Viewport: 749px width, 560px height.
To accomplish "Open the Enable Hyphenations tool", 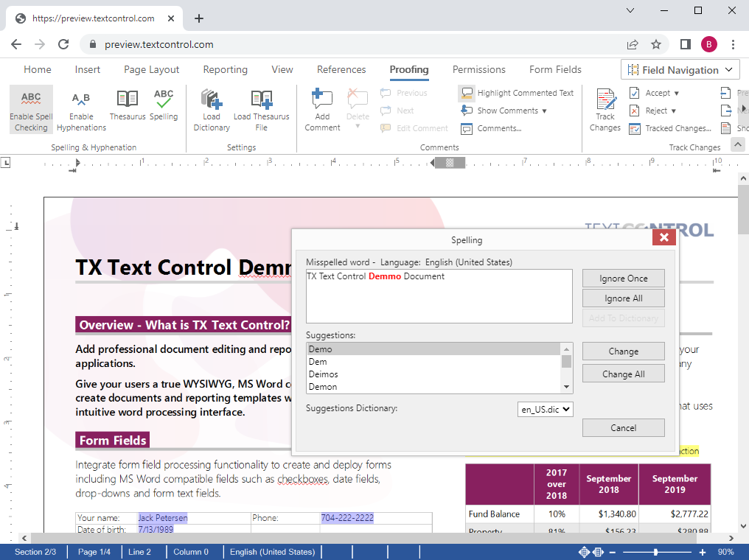I will [81, 109].
